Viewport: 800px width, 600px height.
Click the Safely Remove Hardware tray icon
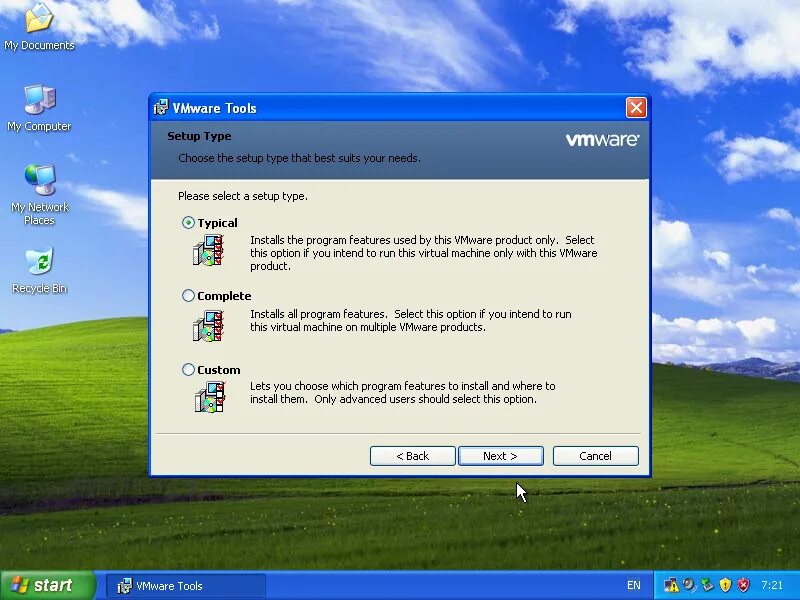click(707, 585)
